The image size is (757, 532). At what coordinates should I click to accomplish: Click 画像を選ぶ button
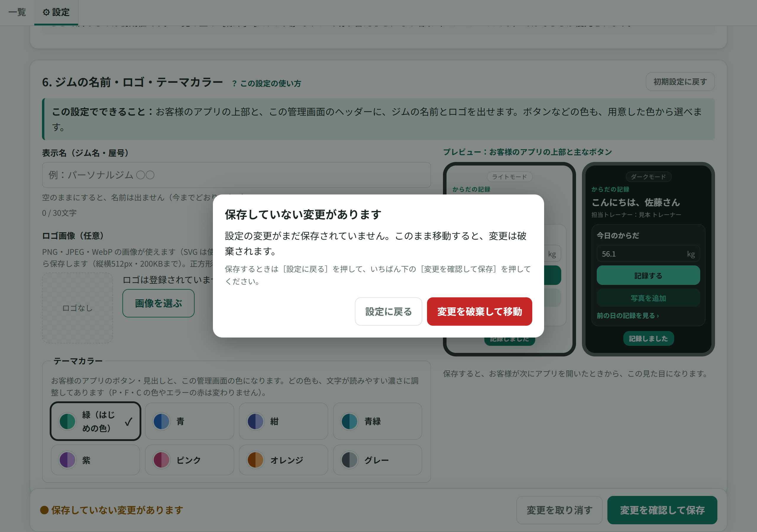tap(158, 303)
